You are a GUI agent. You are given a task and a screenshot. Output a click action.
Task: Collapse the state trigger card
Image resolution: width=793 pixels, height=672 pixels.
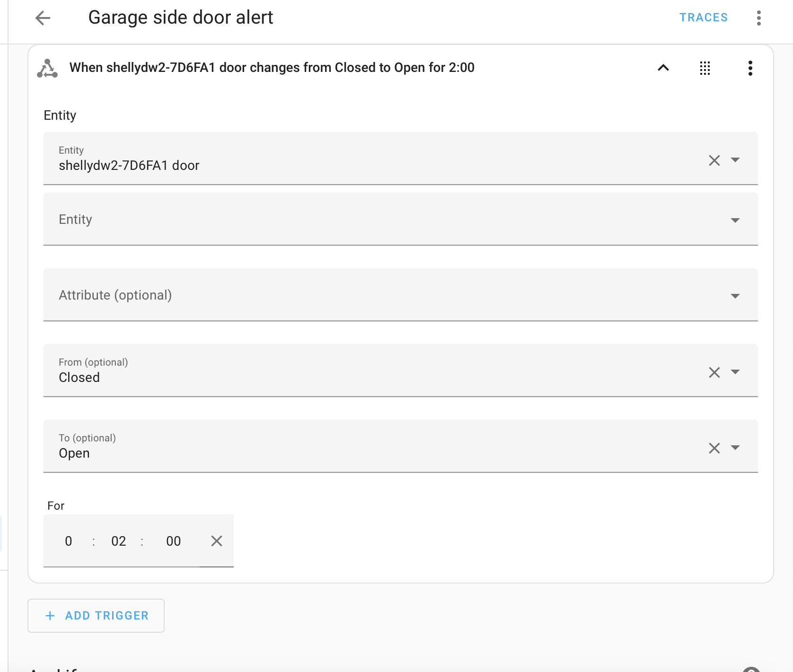click(663, 68)
